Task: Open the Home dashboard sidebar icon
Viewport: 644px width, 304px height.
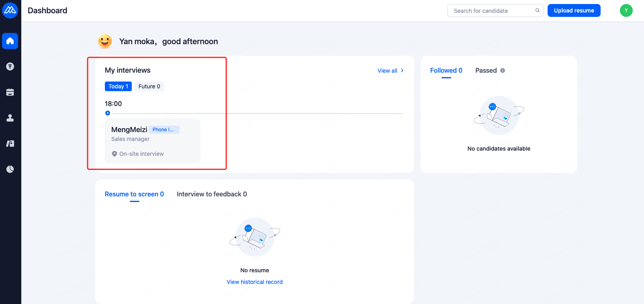Action: pyautogui.click(x=10, y=41)
